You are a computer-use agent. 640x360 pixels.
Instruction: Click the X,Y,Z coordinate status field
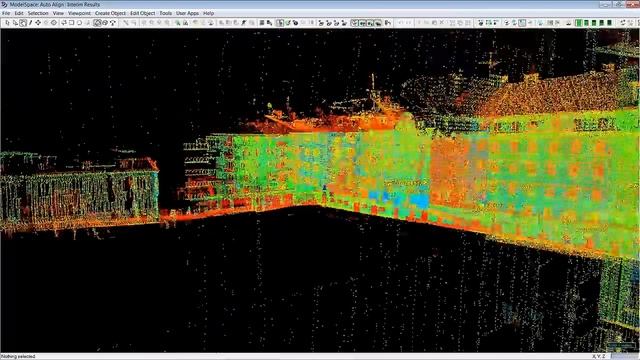(x=598, y=356)
